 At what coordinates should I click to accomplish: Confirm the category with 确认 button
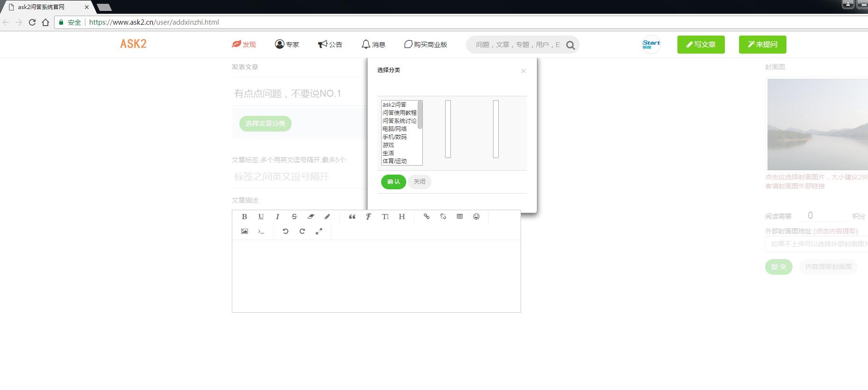[393, 182]
